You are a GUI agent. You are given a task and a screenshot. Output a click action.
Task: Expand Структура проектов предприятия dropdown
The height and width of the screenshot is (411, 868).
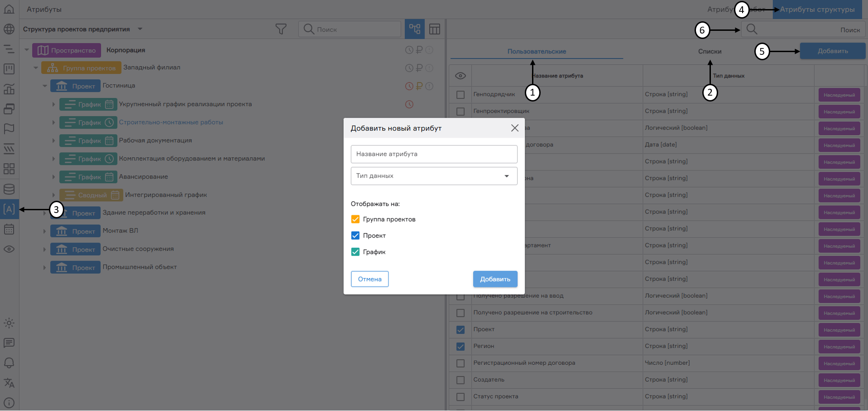point(140,29)
